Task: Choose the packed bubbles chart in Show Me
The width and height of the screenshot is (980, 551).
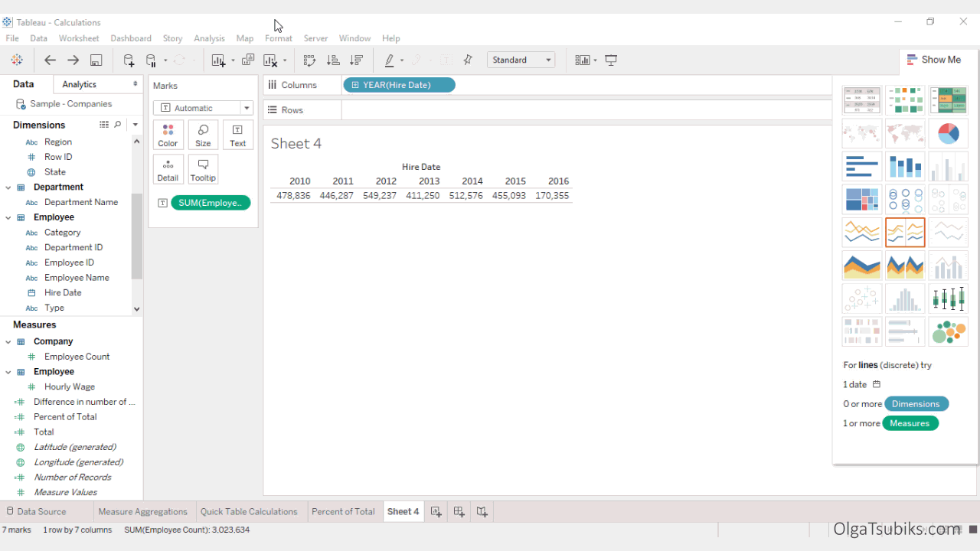Action: click(949, 331)
